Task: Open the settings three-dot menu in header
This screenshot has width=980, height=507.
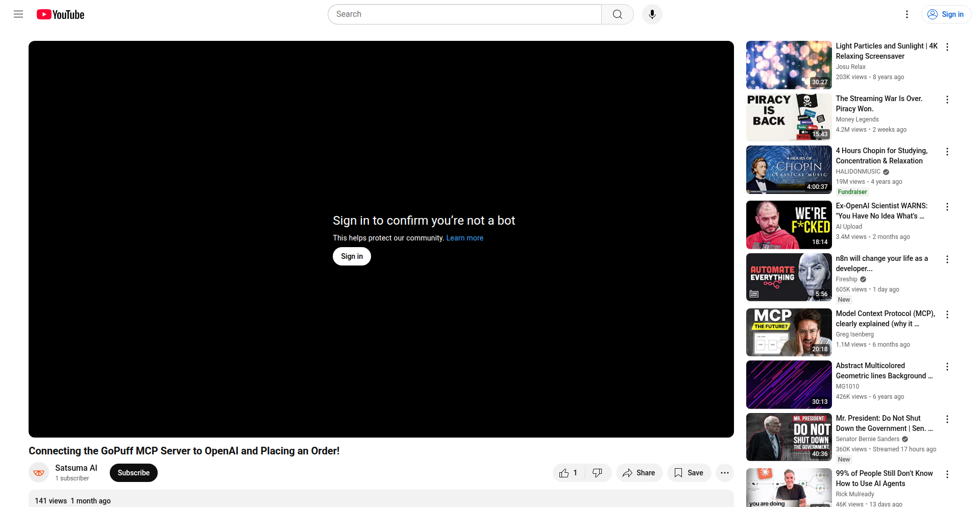Action: [906, 14]
